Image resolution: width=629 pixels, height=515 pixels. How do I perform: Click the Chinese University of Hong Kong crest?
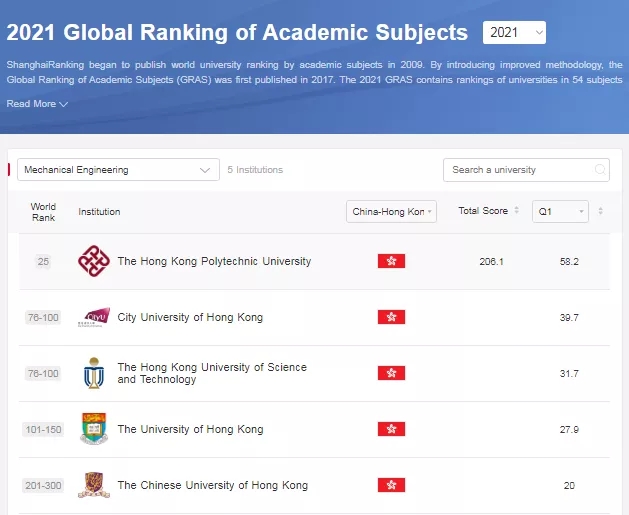94,485
